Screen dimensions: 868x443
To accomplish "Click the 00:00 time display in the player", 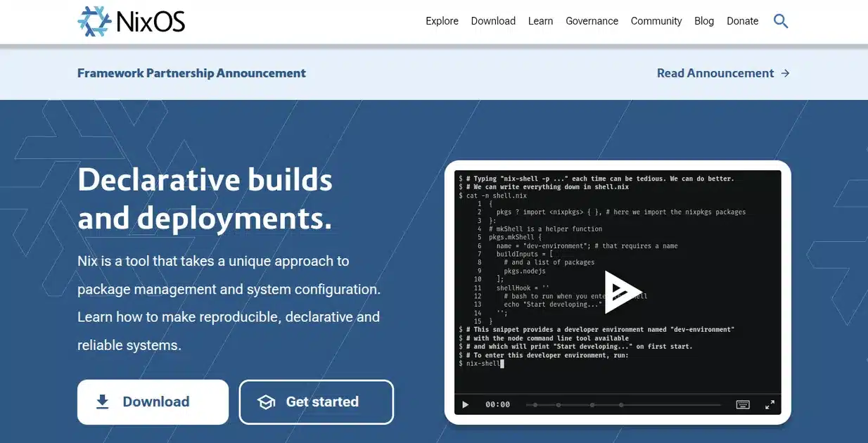I will 497,404.
